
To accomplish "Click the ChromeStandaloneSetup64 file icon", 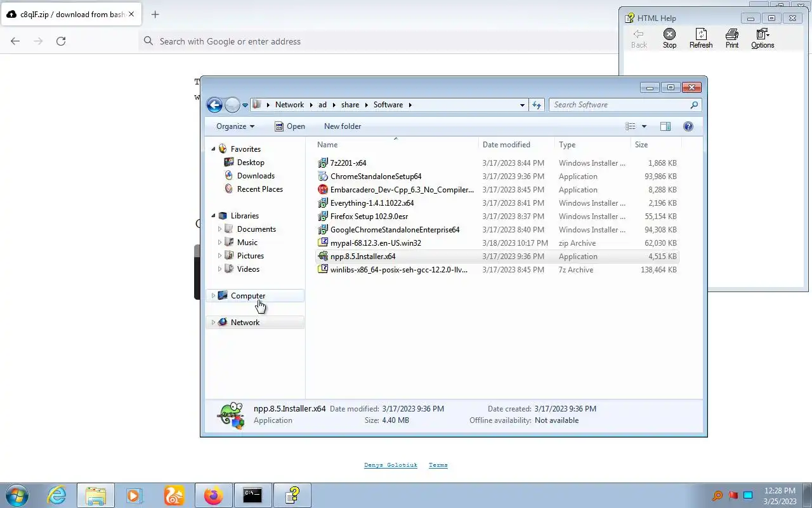I will point(323,177).
